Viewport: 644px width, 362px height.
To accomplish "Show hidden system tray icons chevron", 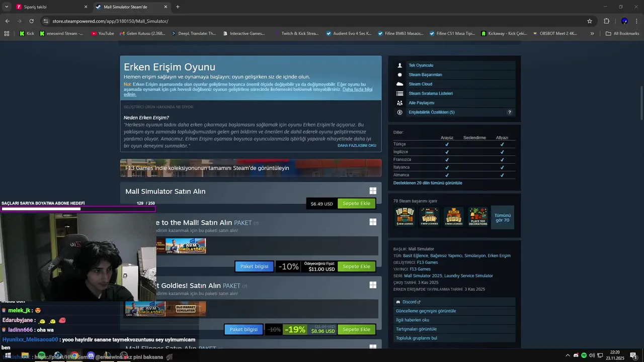I will coord(568,355).
